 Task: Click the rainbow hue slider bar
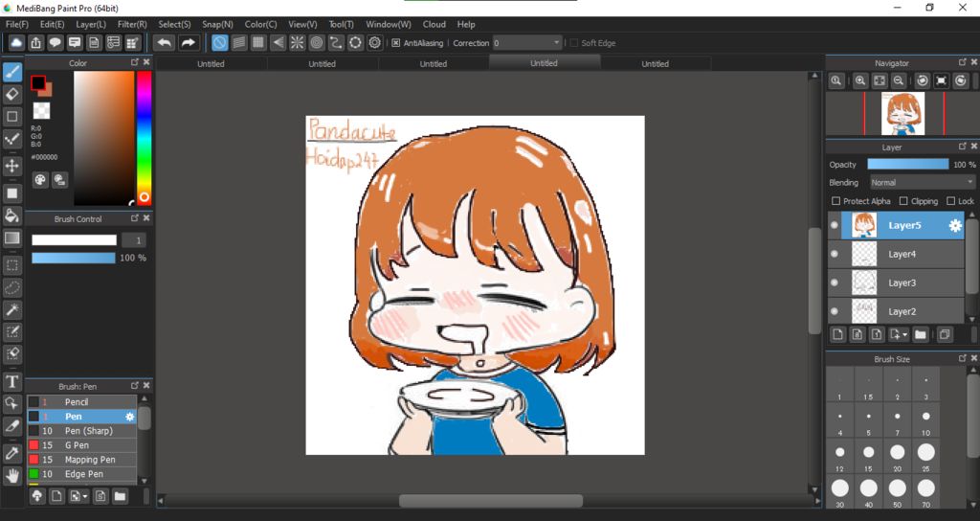click(x=145, y=138)
